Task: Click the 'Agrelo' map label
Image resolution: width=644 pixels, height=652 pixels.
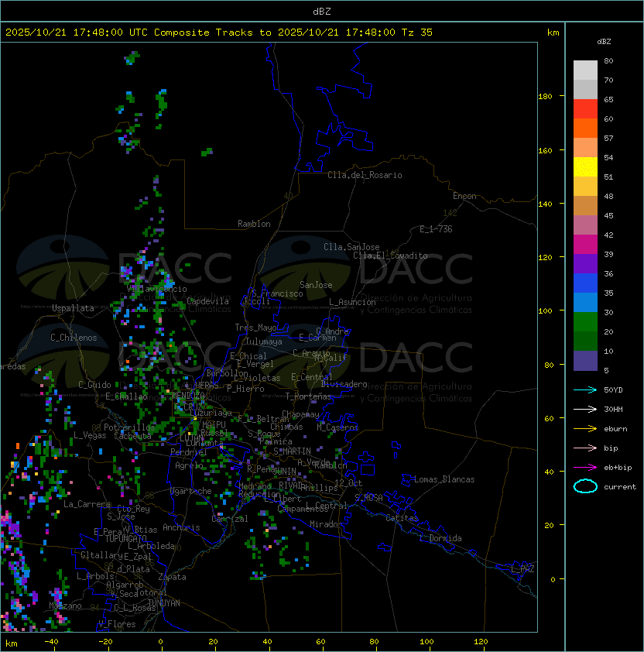Action: [x=189, y=465]
